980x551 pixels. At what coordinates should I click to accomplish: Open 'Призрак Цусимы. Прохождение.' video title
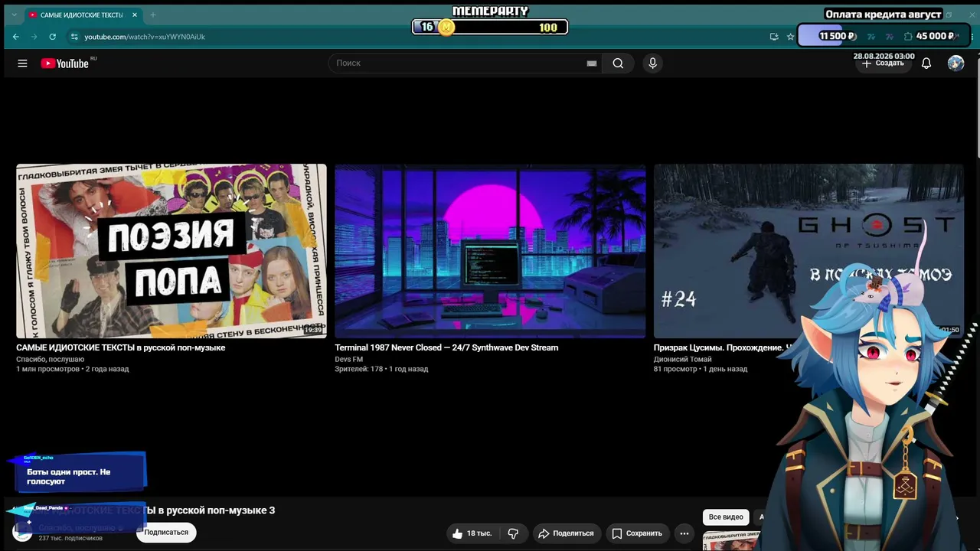point(724,347)
